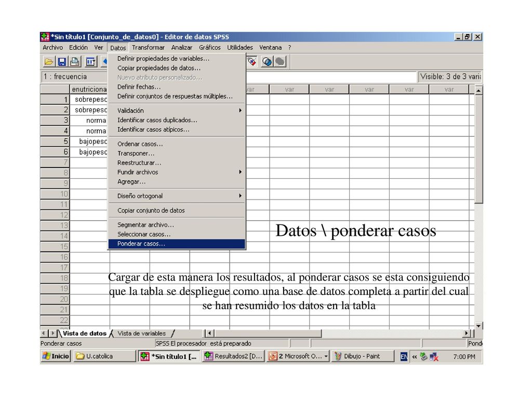Switch to Vista de datos tab
This screenshot has width=532, height=399.
(x=85, y=334)
